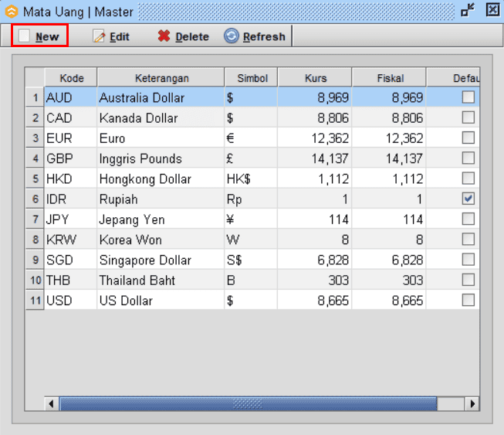Click the Fiskal value 6,828
The image size is (504, 435).
[389, 260]
